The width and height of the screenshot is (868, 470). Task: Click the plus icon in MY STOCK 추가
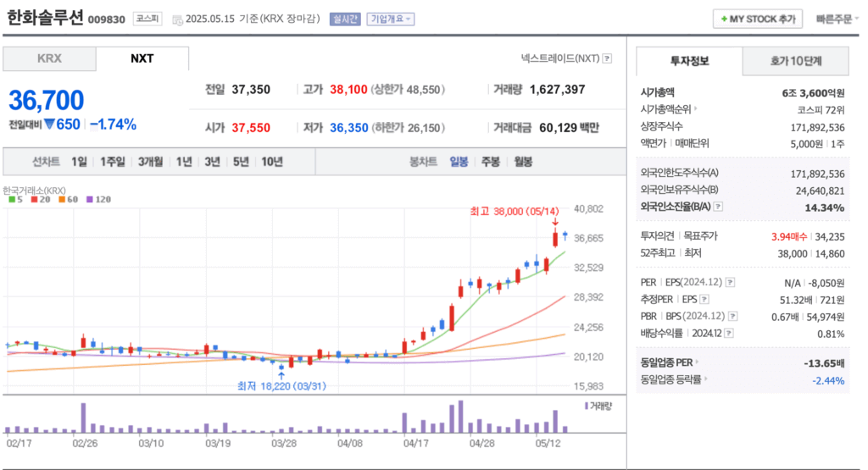click(724, 19)
